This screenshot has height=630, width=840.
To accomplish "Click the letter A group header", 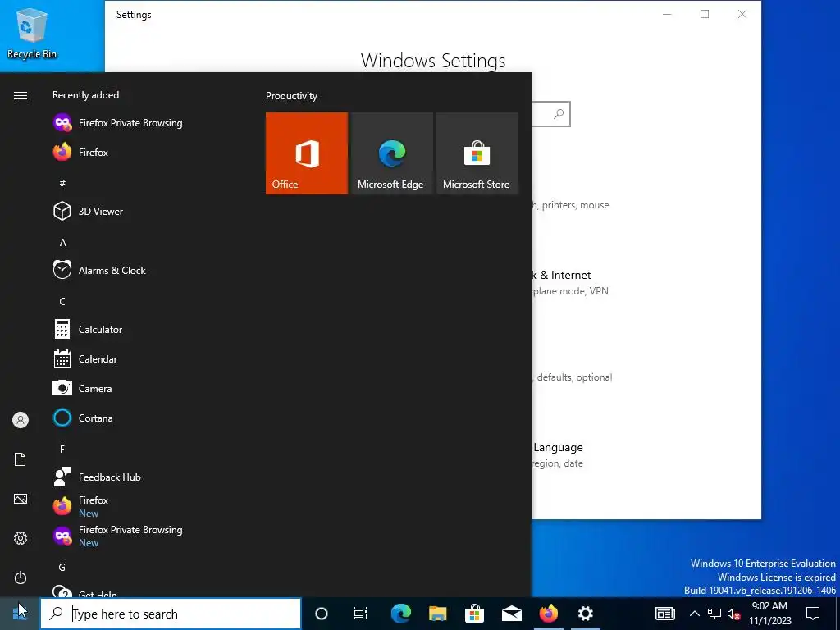I will coord(62,243).
